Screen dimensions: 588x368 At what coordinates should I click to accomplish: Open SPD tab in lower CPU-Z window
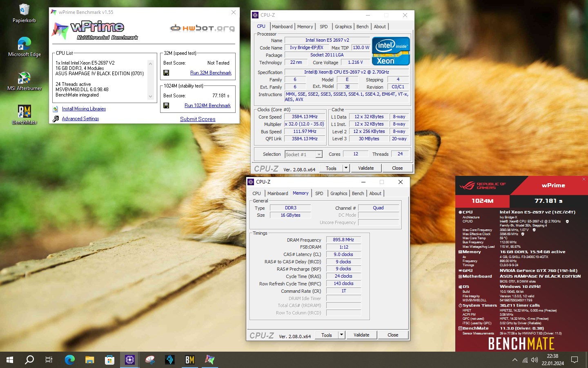coord(319,193)
